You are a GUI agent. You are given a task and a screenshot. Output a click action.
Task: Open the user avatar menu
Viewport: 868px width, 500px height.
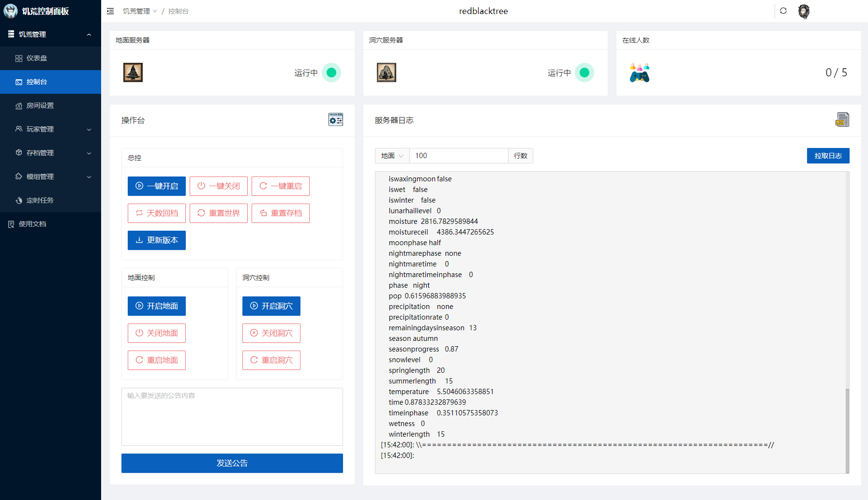click(x=804, y=11)
